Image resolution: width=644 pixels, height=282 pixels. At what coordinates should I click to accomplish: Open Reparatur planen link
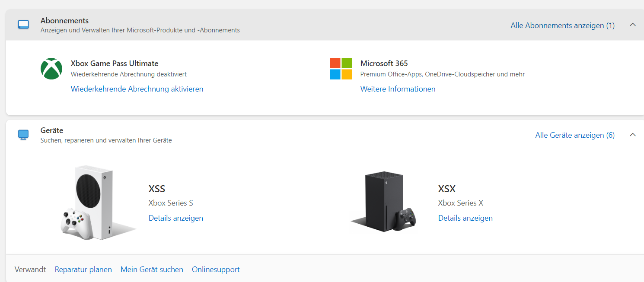[83, 269]
